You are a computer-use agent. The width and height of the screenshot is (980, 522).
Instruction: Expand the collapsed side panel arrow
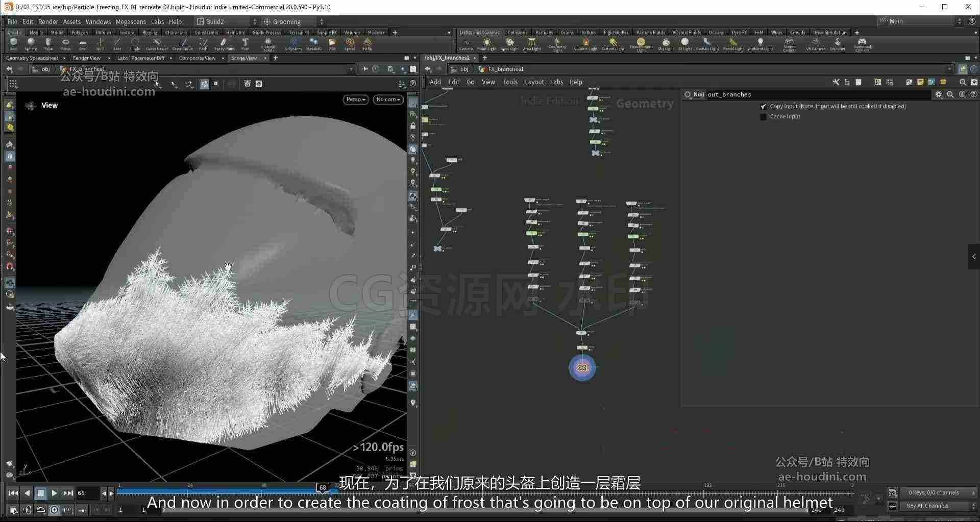[974, 257]
